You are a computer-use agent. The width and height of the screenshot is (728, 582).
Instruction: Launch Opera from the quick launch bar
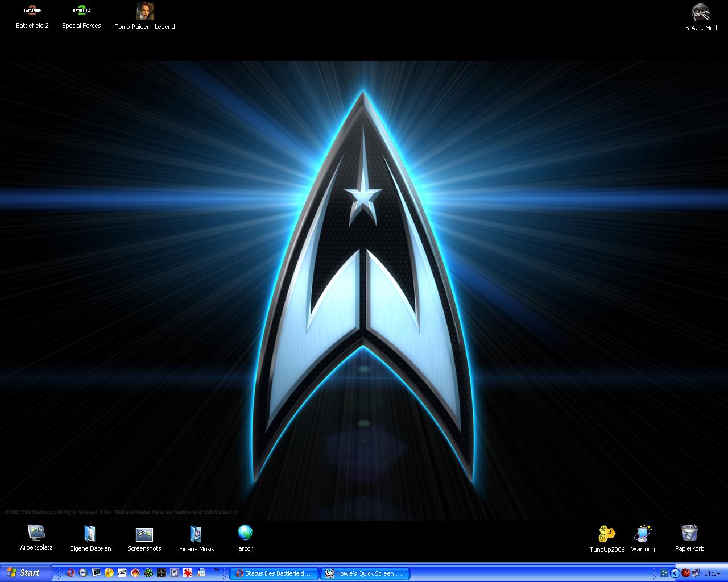pyautogui.click(x=71, y=573)
